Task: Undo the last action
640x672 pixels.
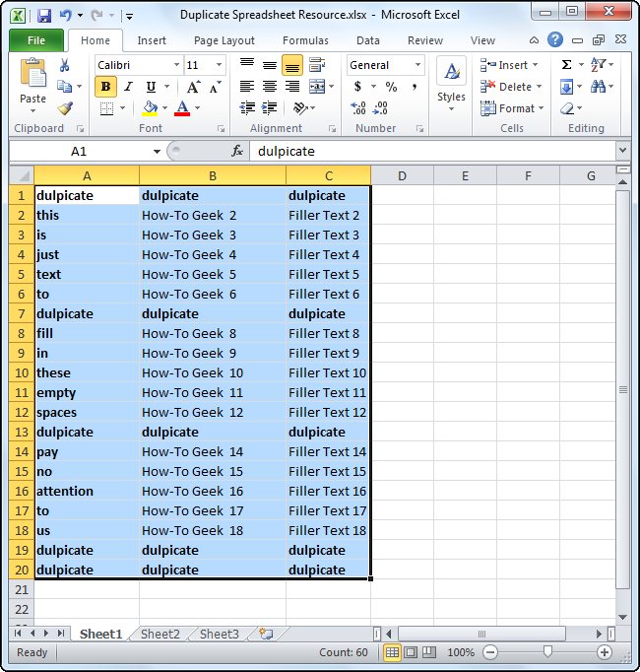Action: coord(65,16)
